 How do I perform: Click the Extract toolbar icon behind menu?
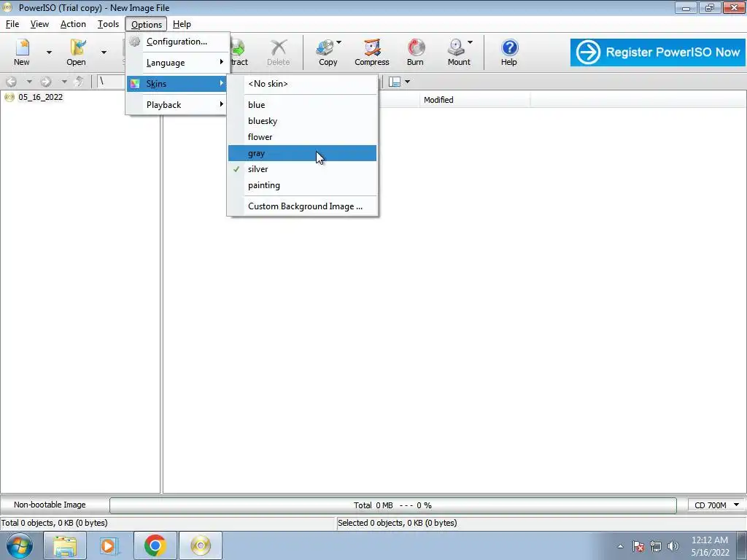(238, 47)
